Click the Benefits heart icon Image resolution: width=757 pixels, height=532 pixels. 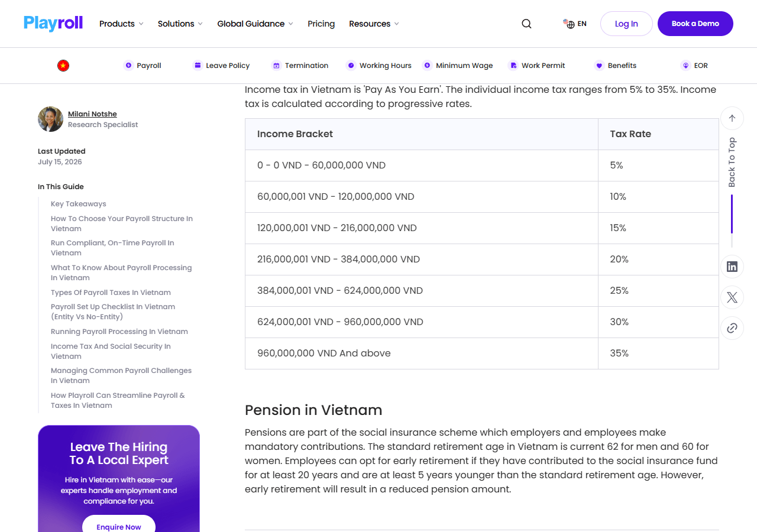[599, 66]
